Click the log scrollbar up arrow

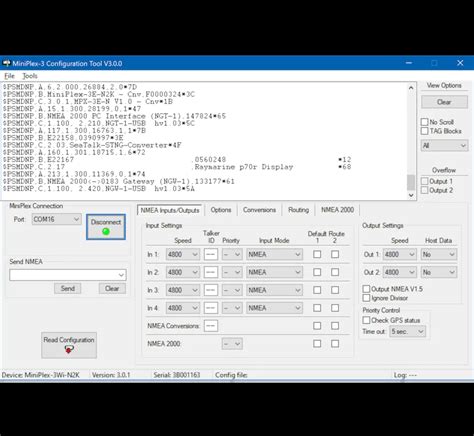[x=411, y=88]
